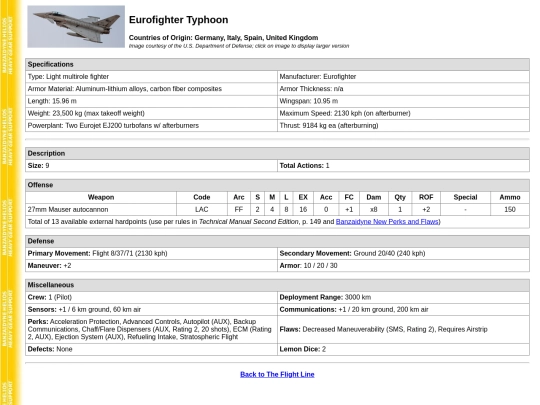Viewport: 540px width, 405px height.
Task: Click the Weapon column header
Action: pyautogui.click(x=101, y=197)
